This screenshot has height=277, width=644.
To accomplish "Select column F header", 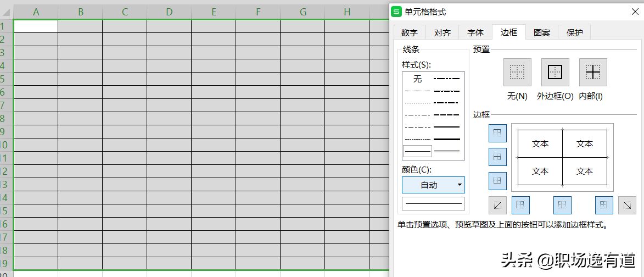I will tap(258, 12).
